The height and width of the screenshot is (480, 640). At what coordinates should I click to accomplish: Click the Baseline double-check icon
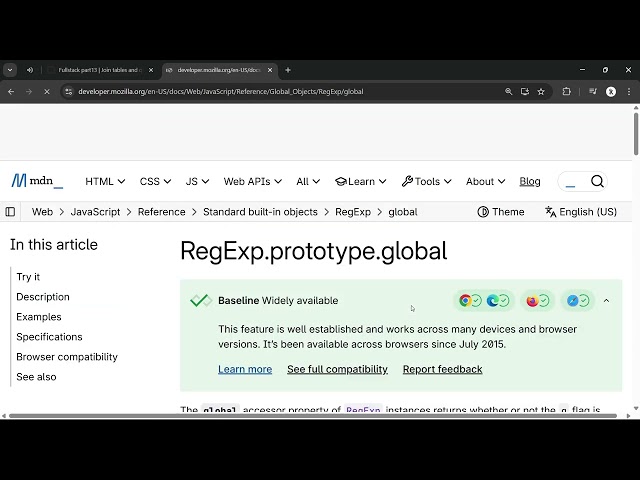[201, 300]
